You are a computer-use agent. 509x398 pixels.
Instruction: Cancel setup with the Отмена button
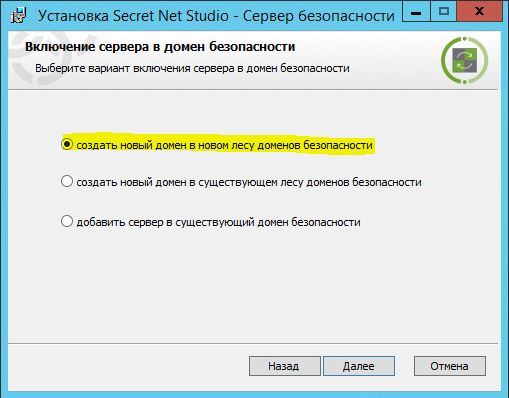(x=450, y=366)
